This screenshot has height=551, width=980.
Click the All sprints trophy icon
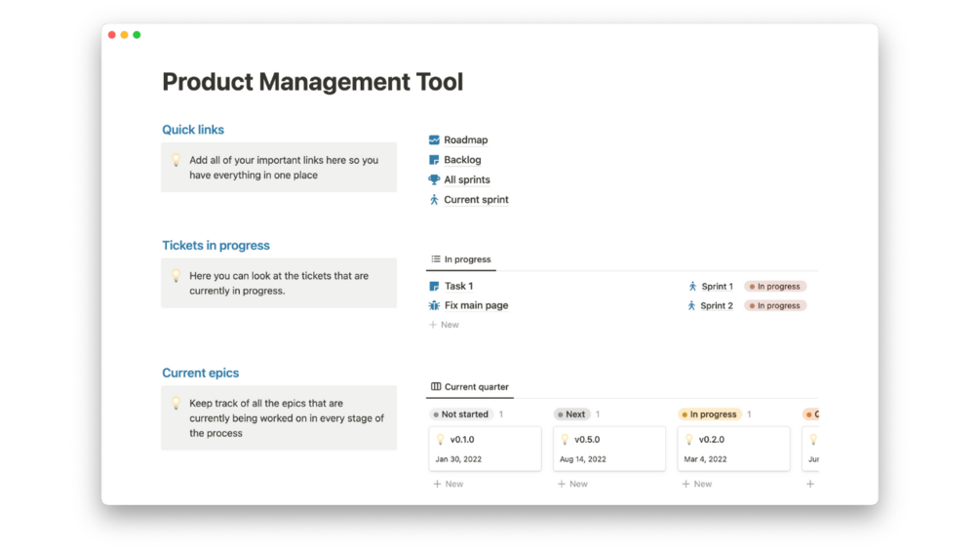[434, 179]
